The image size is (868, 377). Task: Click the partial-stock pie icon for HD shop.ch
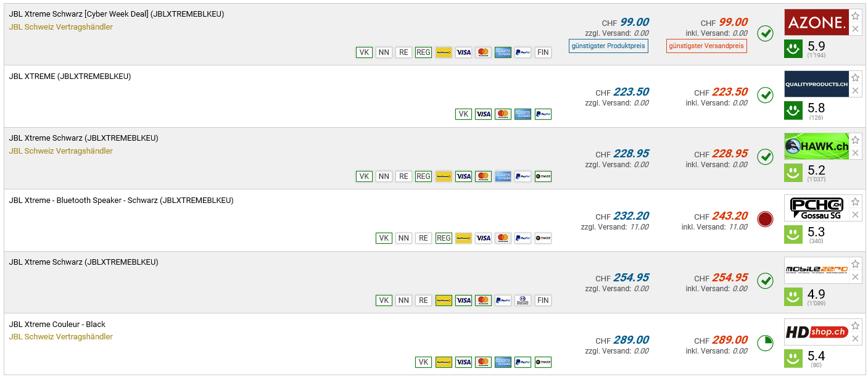tap(765, 343)
